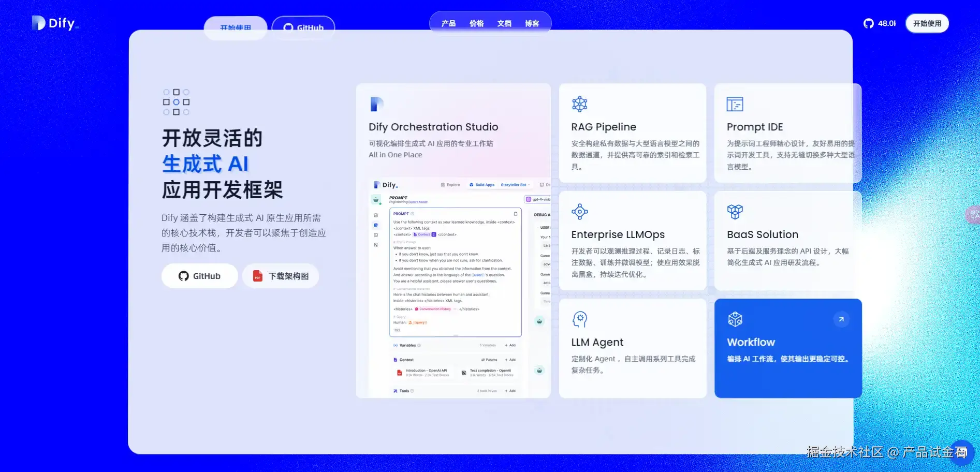Expand the Storyteller Bot dropdown
Viewport: 980px width, 472px height.
(515, 185)
